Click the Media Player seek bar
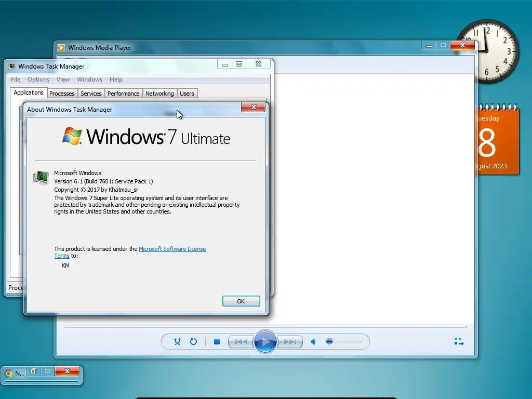Image resolution: width=532 pixels, height=399 pixels. click(x=265, y=326)
